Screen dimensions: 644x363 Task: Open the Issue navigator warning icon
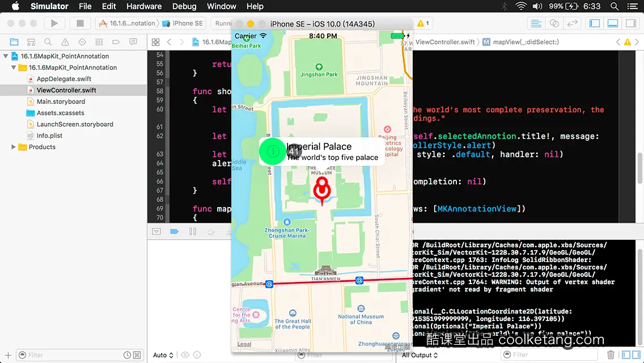(65, 42)
